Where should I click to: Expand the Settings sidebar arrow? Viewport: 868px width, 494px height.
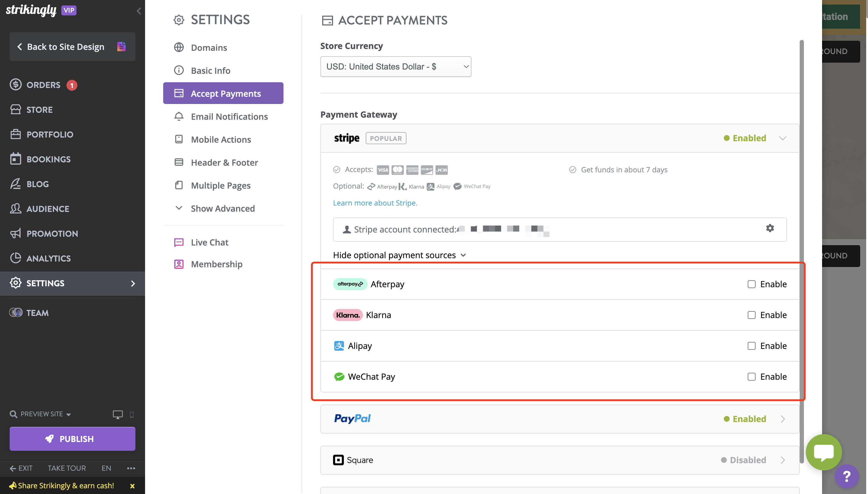pyautogui.click(x=133, y=283)
